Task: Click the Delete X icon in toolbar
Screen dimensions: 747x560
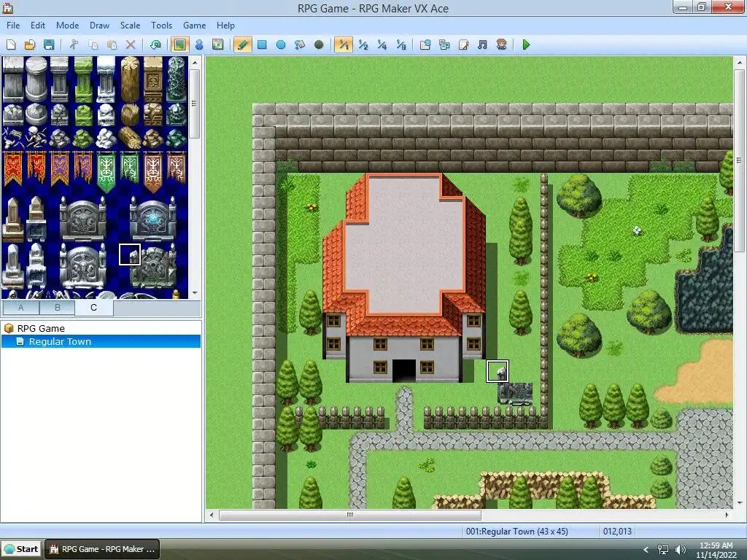Action: tap(131, 44)
